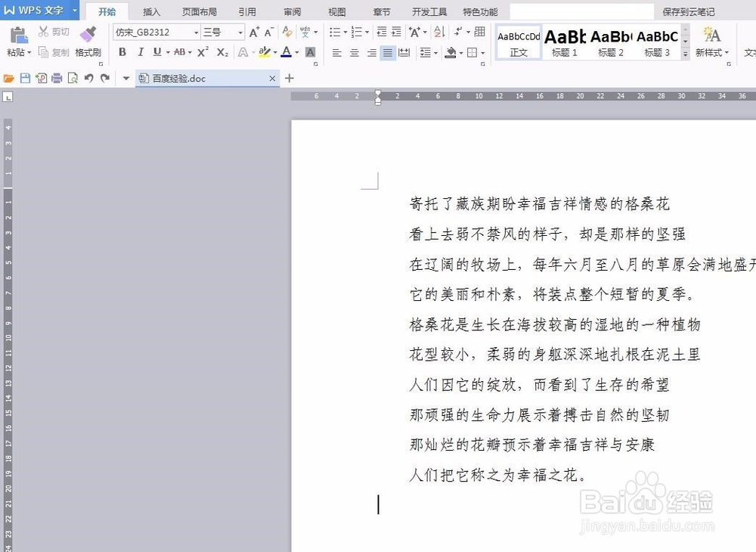The width and height of the screenshot is (756, 552).
Task: Increase indent of the paragraph
Action: [x=396, y=33]
